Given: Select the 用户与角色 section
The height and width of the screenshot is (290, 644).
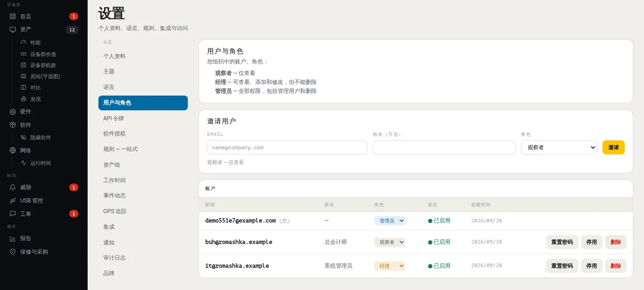Looking at the screenshot, I should click(x=143, y=103).
